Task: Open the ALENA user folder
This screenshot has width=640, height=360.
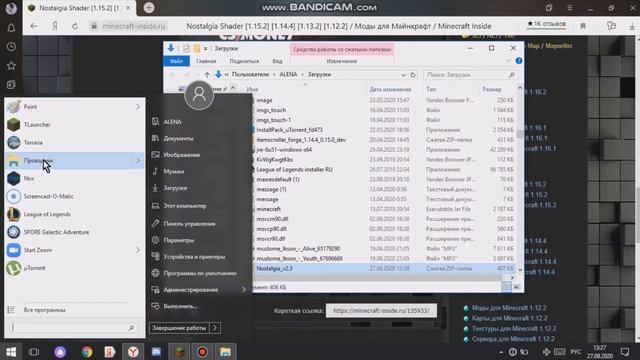Action: 172,122
